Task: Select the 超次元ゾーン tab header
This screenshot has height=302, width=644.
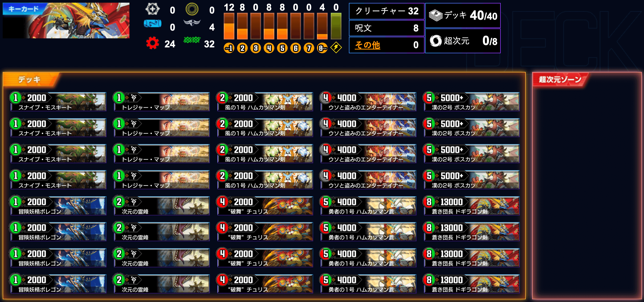Action: point(560,79)
